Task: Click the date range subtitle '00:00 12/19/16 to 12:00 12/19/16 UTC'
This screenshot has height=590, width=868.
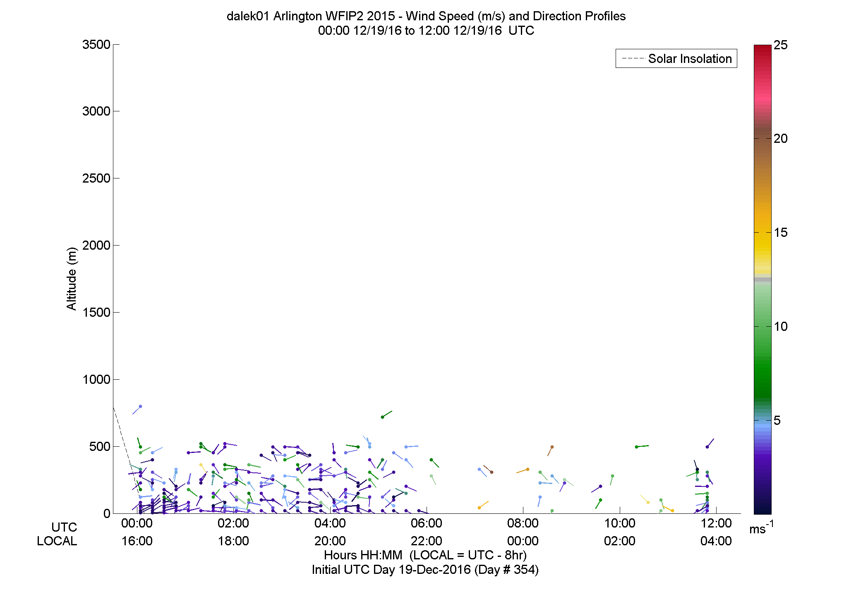Action: pyautogui.click(x=426, y=31)
